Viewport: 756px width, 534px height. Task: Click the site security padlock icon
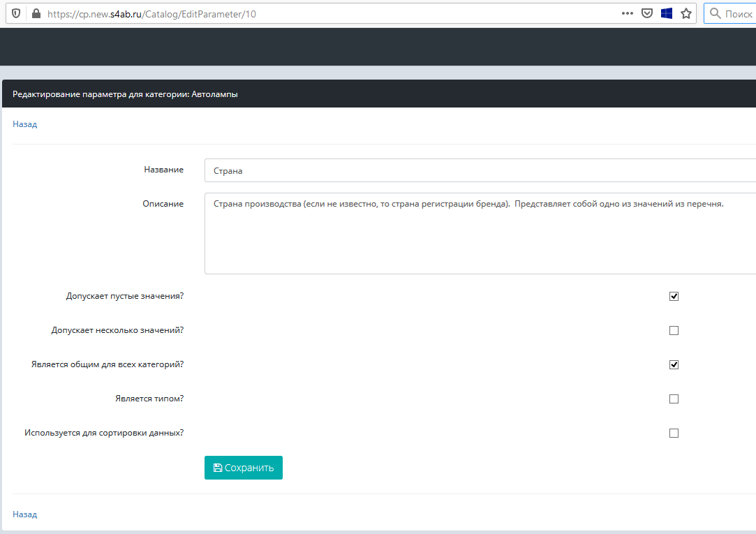click(36, 13)
